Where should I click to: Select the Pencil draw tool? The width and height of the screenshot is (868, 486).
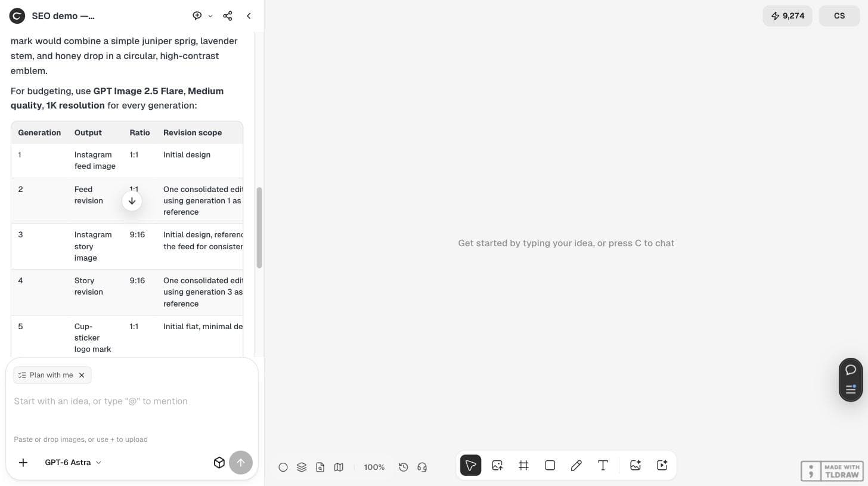tap(576, 465)
